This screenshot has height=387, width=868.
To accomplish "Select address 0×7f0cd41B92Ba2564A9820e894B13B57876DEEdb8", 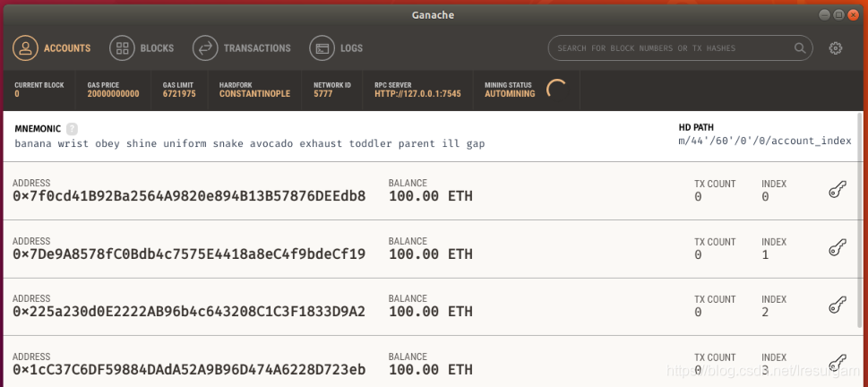I will pos(189,196).
